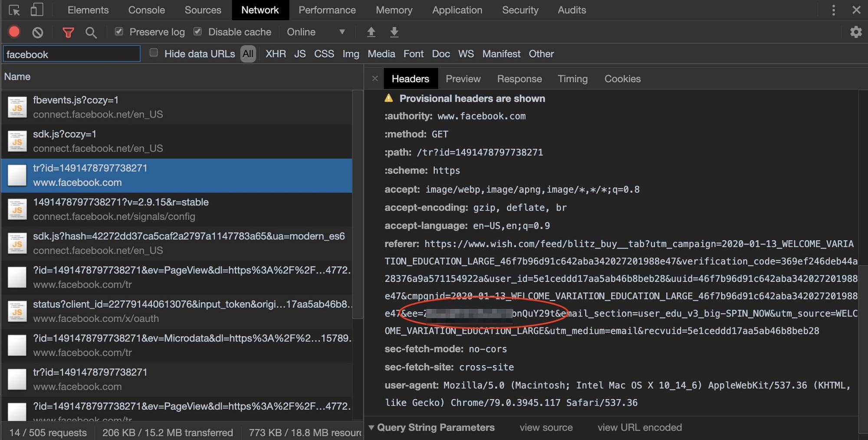
Task: Open the Memory panel
Action: [x=394, y=10]
